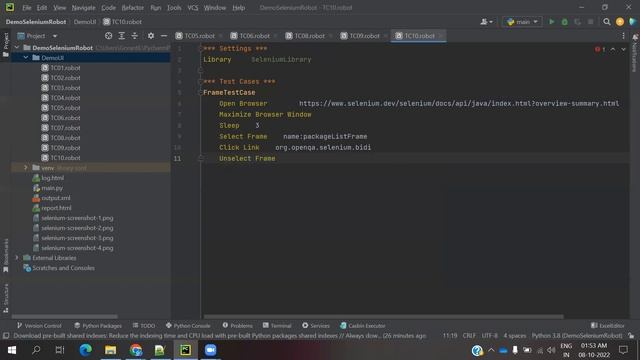
Task: Open Search Everywhere magnifier
Action: pyautogui.click(x=607, y=22)
